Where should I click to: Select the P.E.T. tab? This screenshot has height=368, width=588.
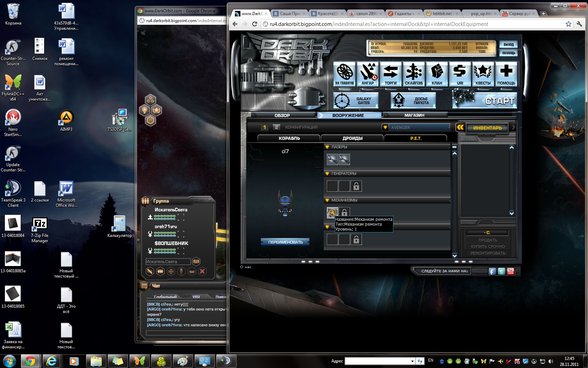coord(416,138)
